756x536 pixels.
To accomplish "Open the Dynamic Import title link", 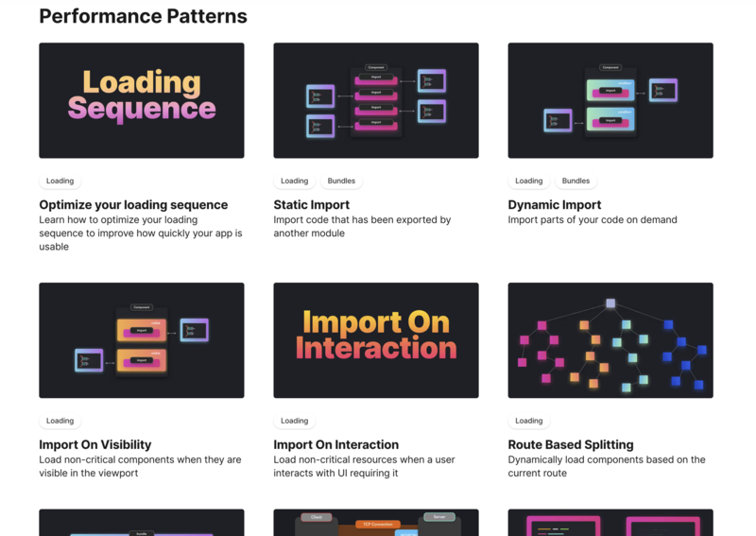I will (x=555, y=204).
